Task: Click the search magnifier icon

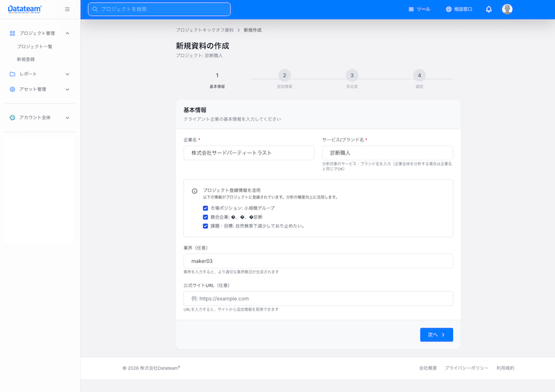Action: [95, 9]
